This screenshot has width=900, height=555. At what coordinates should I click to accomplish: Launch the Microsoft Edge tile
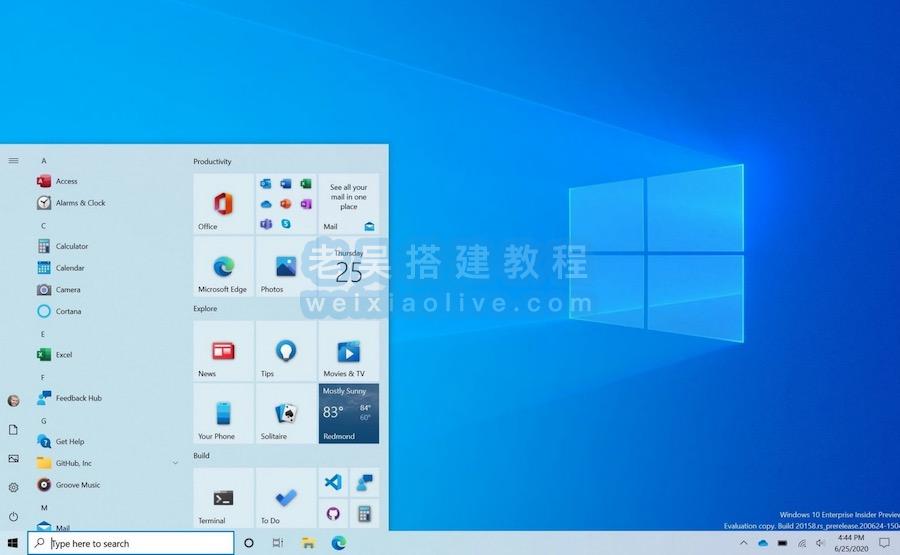coord(223,267)
